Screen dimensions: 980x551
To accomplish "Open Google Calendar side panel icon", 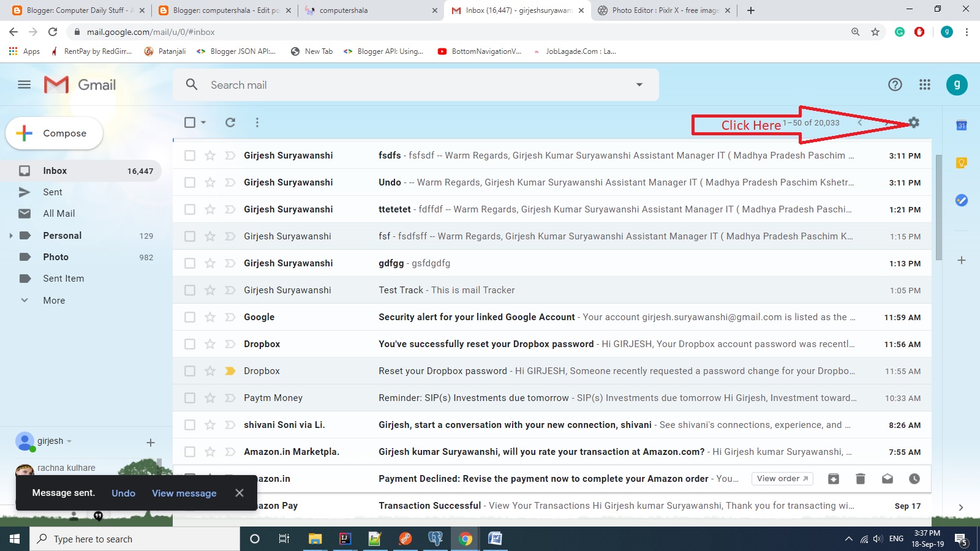I will tap(962, 126).
